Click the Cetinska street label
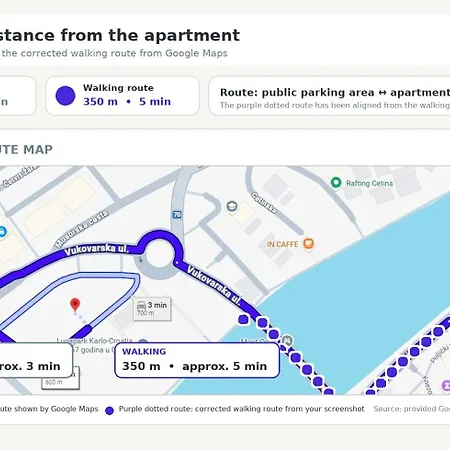This screenshot has height=450, width=450. [x=264, y=202]
